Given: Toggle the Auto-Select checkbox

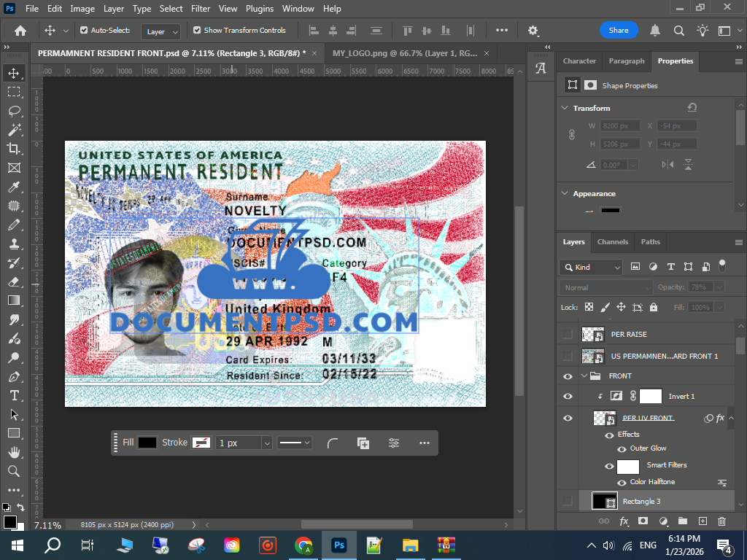Looking at the screenshot, I should 84,31.
